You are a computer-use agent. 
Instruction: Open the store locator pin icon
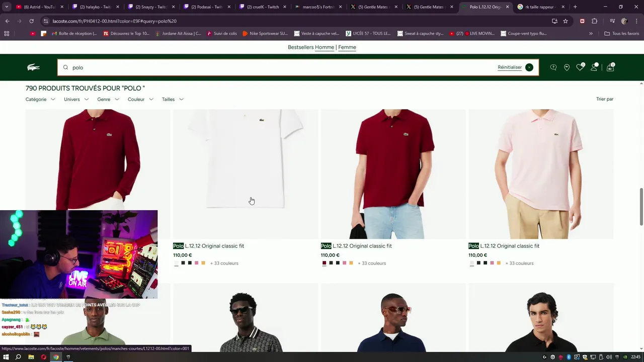pyautogui.click(x=567, y=67)
